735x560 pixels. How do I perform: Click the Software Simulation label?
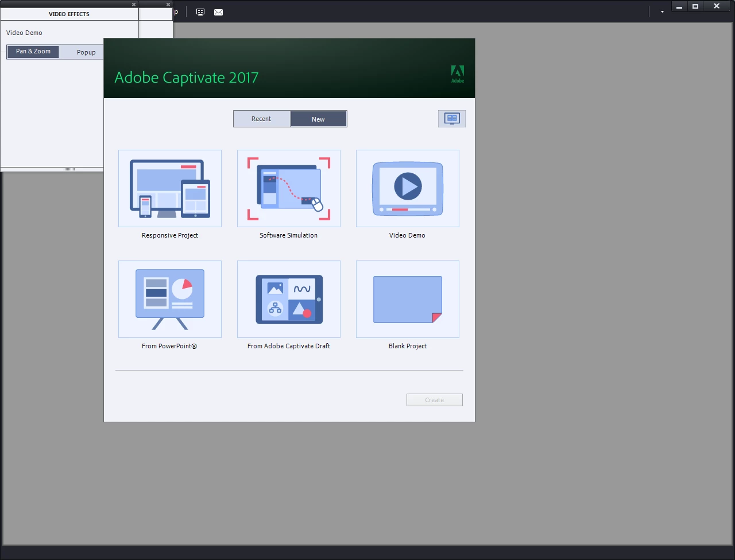(288, 235)
